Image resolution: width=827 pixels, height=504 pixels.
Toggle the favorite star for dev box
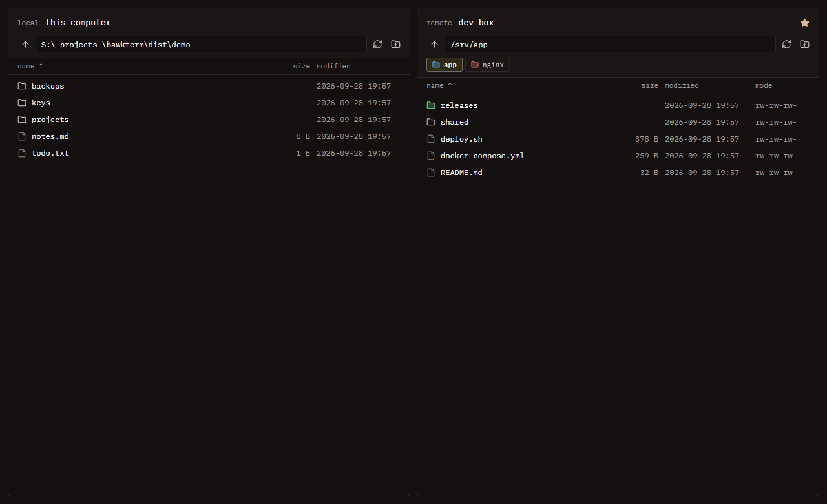point(804,23)
